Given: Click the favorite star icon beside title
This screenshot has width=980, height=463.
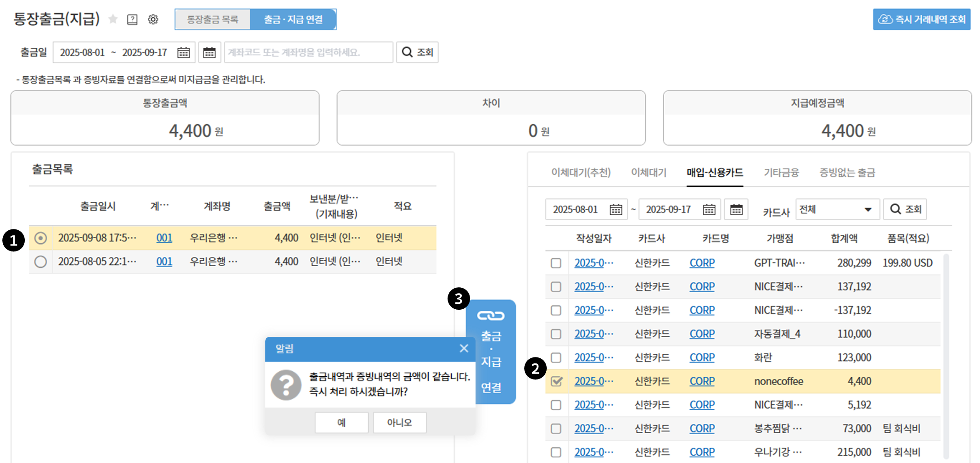Looking at the screenshot, I should tap(113, 19).
